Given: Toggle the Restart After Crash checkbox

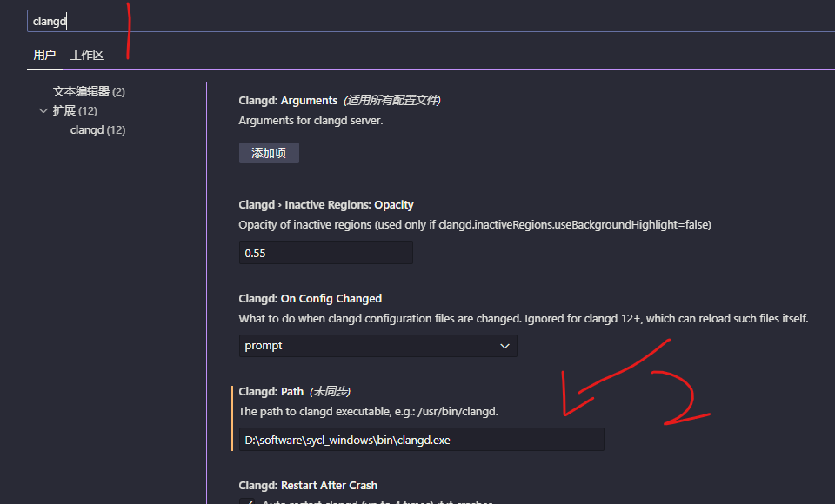Looking at the screenshot, I should point(246,502).
